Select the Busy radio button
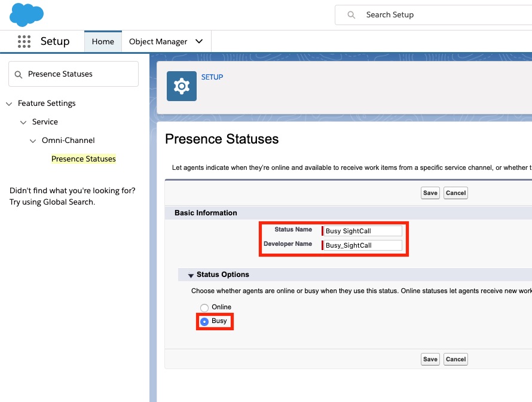Viewport: 532px width, 402px height. [x=204, y=321]
